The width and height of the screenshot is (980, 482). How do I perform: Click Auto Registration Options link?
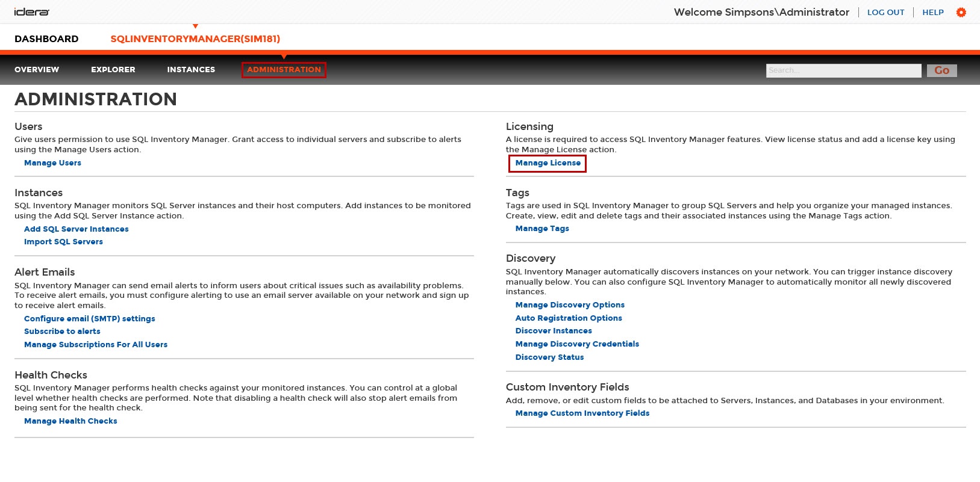pos(569,318)
